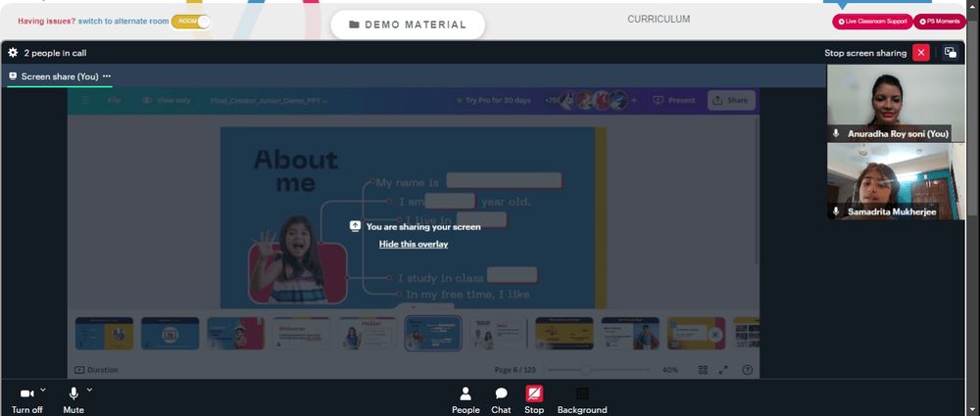Click switch to alternate room link
This screenshot has width=980, height=416.
pyautogui.click(x=123, y=22)
